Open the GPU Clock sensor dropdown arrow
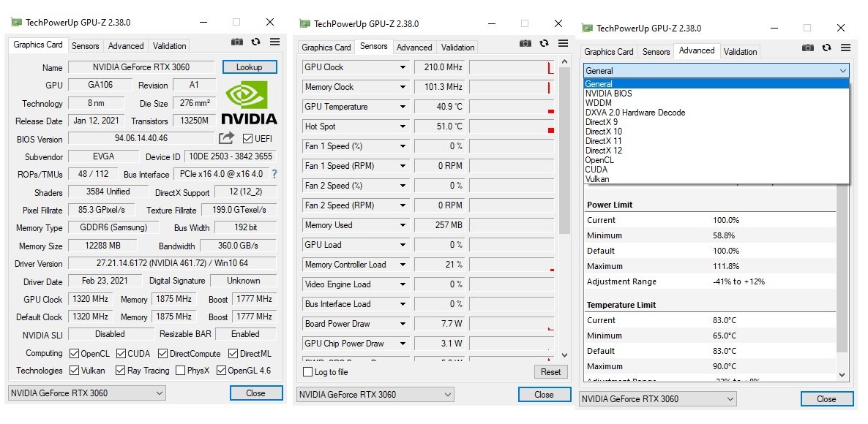Viewport: 868px width, 424px height. pos(403,67)
